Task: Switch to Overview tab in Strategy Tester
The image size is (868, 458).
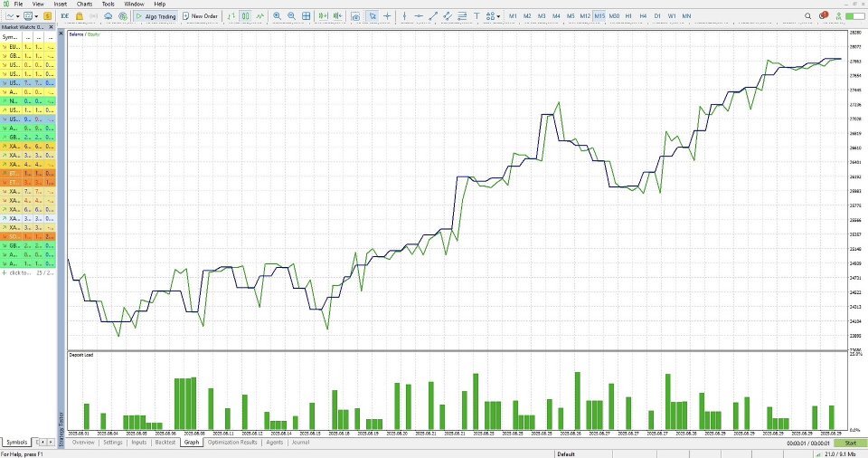Action: [83, 443]
